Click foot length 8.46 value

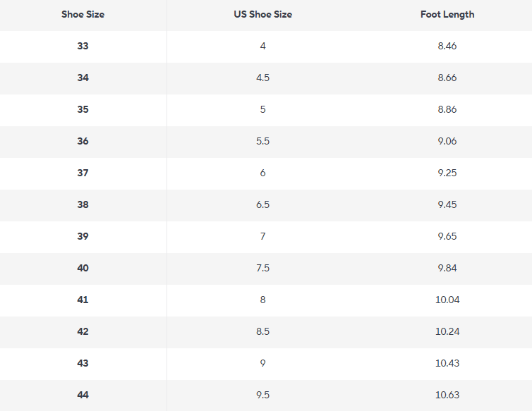[447, 46]
